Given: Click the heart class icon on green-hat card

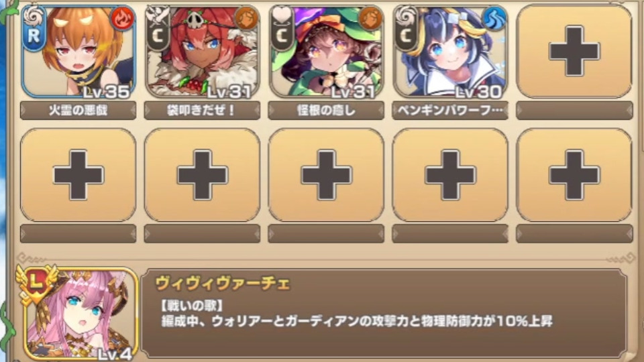Looking at the screenshot, I should (282, 16).
